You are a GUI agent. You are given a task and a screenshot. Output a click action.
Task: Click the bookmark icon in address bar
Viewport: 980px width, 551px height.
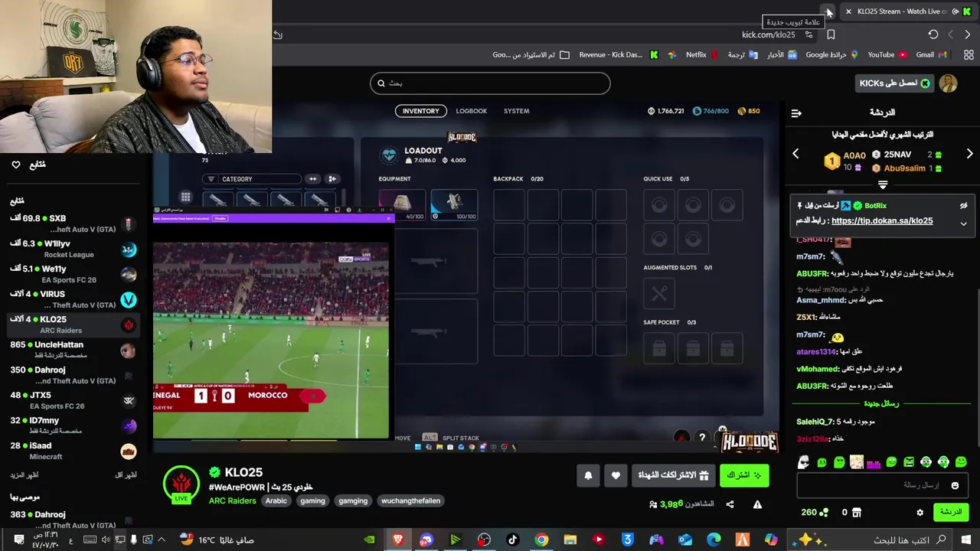click(x=831, y=34)
